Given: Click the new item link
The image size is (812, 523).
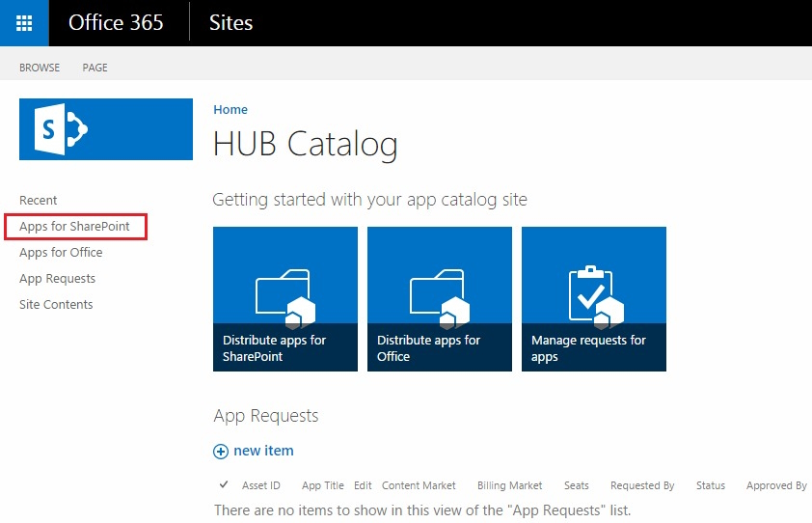Looking at the screenshot, I should click(x=263, y=451).
